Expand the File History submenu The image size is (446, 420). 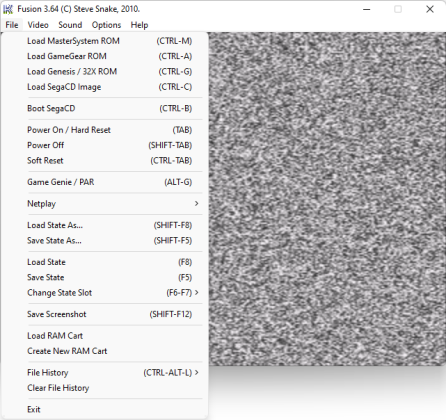(x=105, y=373)
